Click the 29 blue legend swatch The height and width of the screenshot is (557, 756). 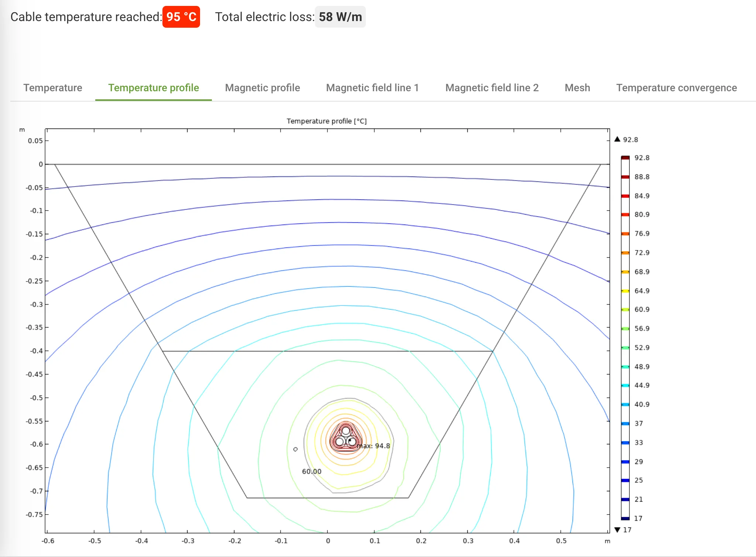click(625, 462)
